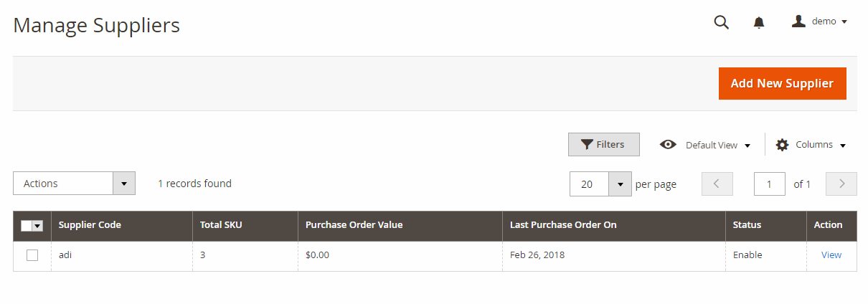Go to previous page arrow
Screen dimensions: 868x304
tap(717, 184)
